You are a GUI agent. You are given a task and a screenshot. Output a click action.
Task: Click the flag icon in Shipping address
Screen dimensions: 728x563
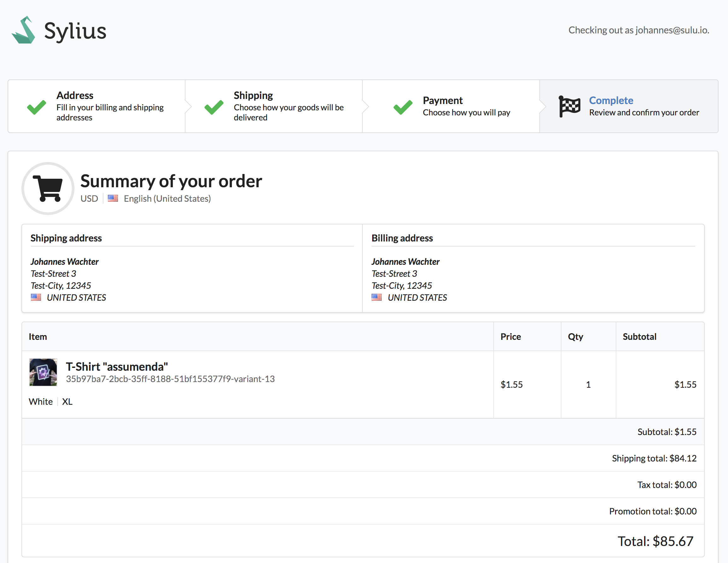coord(36,297)
